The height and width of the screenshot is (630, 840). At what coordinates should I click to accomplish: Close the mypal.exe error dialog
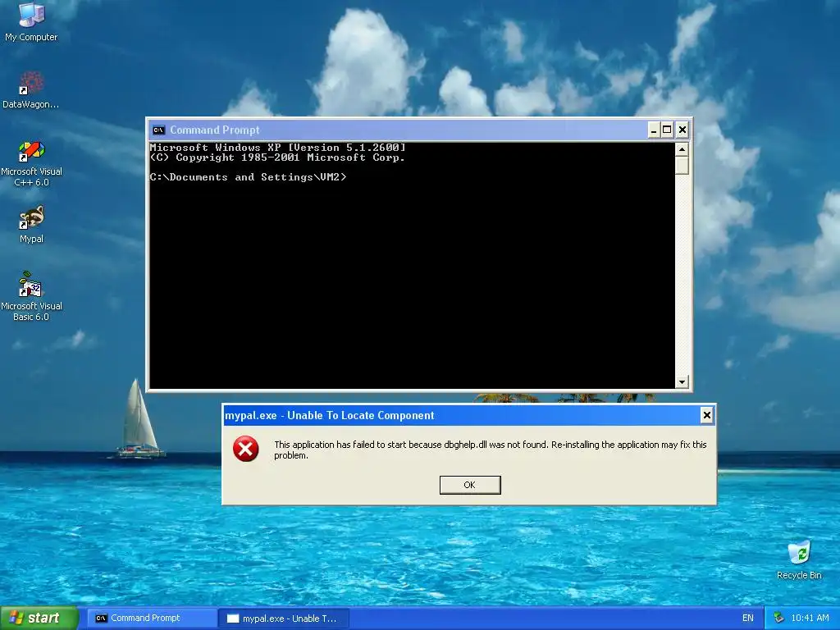706,415
